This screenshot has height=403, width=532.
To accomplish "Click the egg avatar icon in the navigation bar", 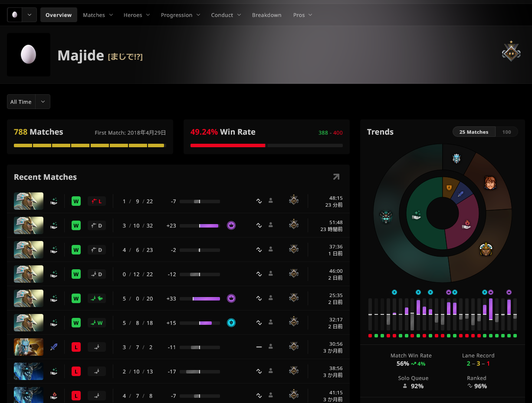I will click(x=15, y=15).
